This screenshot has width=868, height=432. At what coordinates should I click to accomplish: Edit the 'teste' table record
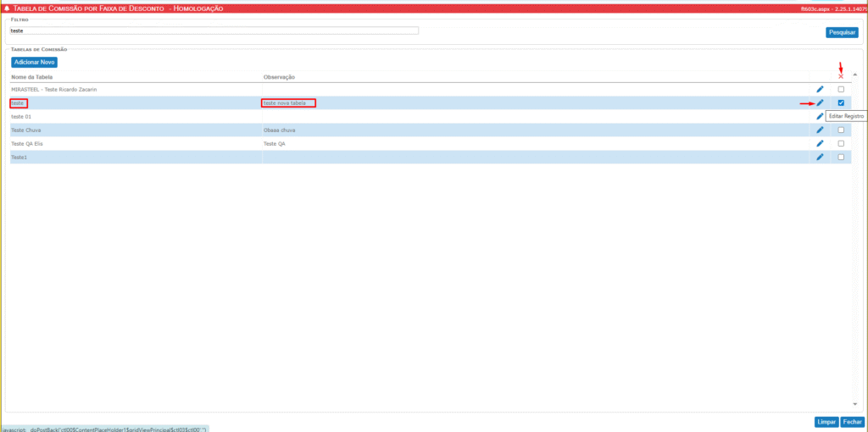point(820,102)
